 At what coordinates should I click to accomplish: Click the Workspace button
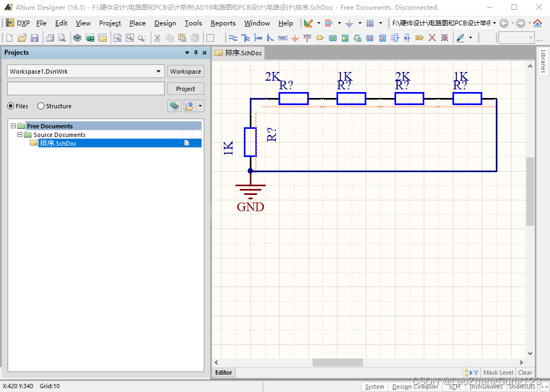(185, 71)
